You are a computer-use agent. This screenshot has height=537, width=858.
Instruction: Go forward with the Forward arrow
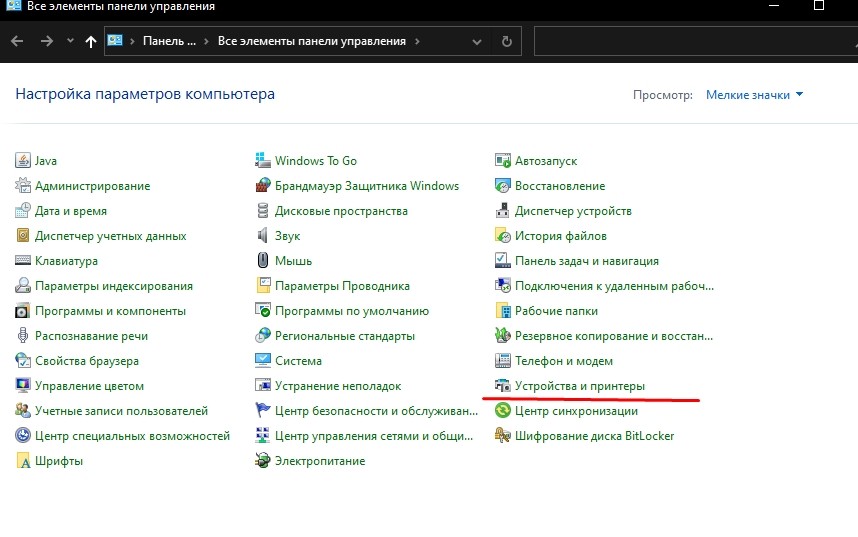pyautogui.click(x=47, y=41)
